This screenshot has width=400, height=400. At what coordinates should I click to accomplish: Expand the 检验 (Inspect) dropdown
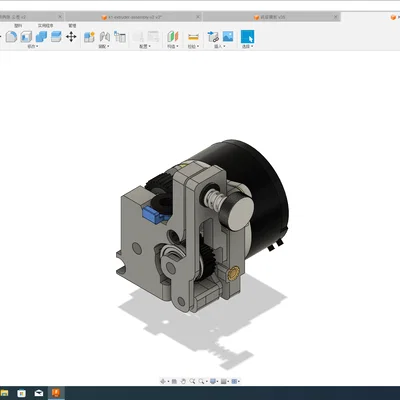click(193, 46)
